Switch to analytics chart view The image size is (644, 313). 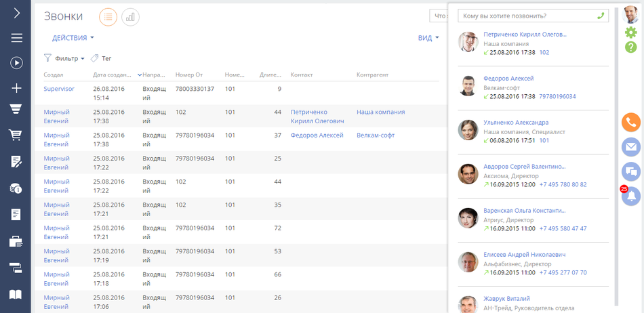click(x=130, y=17)
